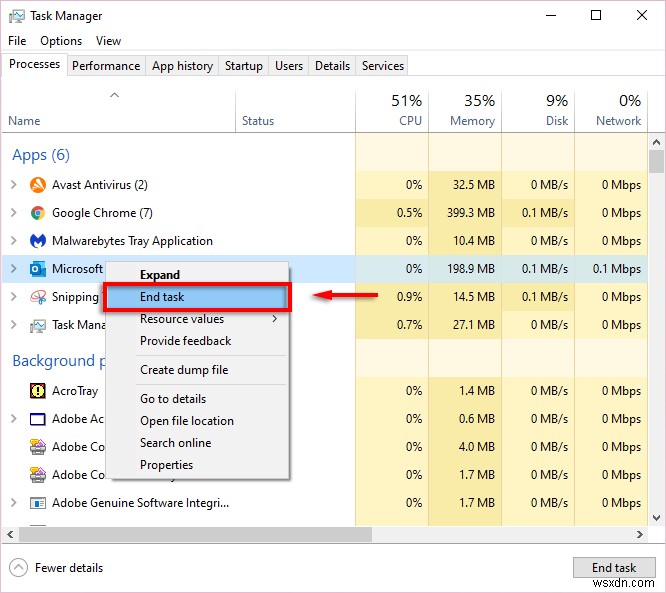Expand the Snipping Tool row chevron
This screenshot has height=593, width=666.
14,297
